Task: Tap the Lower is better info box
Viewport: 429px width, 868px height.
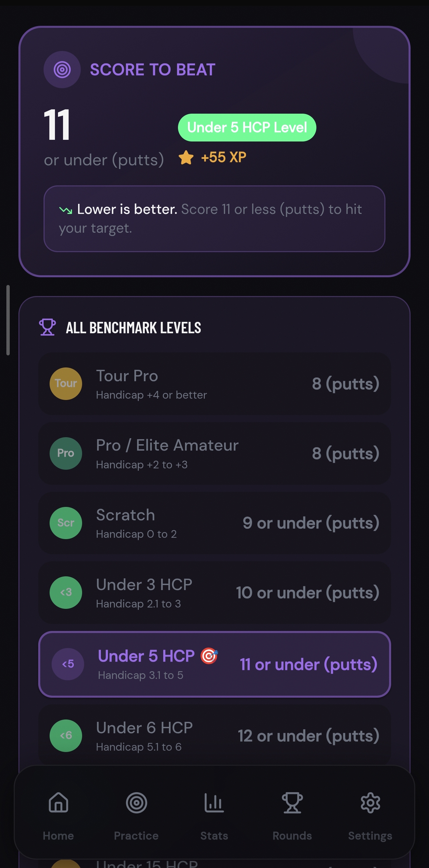Action: (214, 218)
